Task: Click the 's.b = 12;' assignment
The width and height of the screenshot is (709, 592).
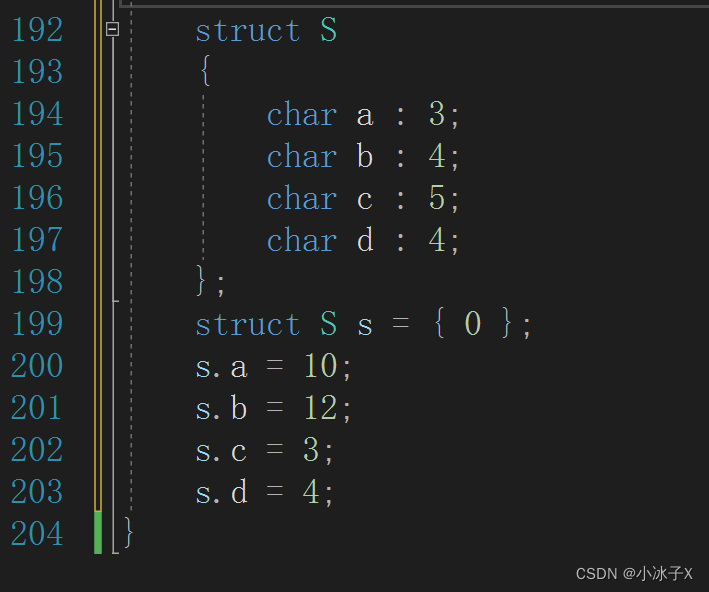Action: pos(273,408)
